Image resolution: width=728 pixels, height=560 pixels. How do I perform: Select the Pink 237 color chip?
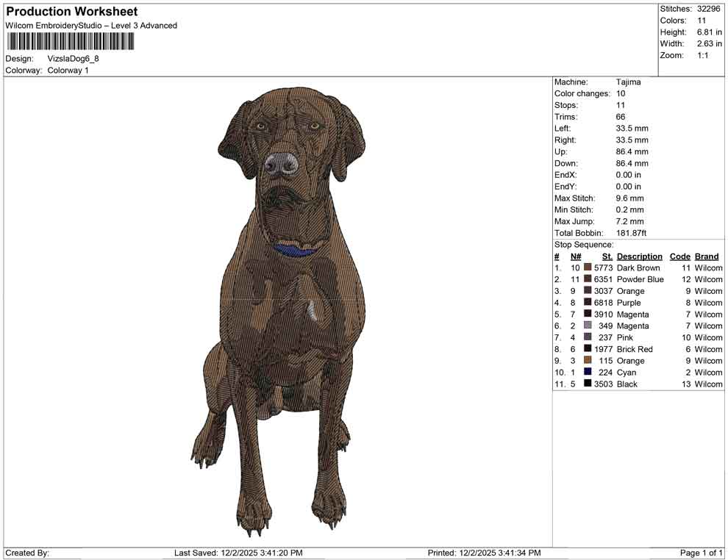(x=589, y=337)
